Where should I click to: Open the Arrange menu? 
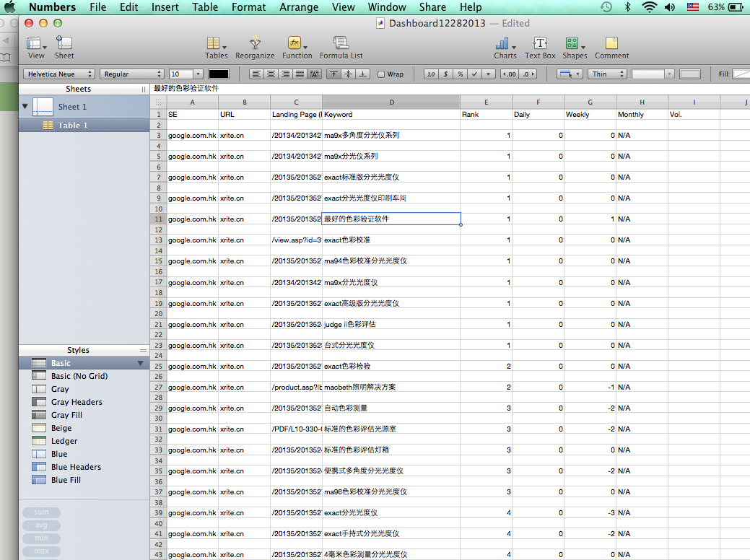[298, 7]
